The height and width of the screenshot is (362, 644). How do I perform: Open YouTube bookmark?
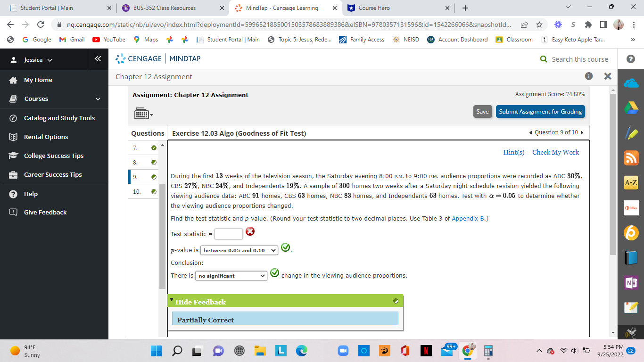[109, 40]
